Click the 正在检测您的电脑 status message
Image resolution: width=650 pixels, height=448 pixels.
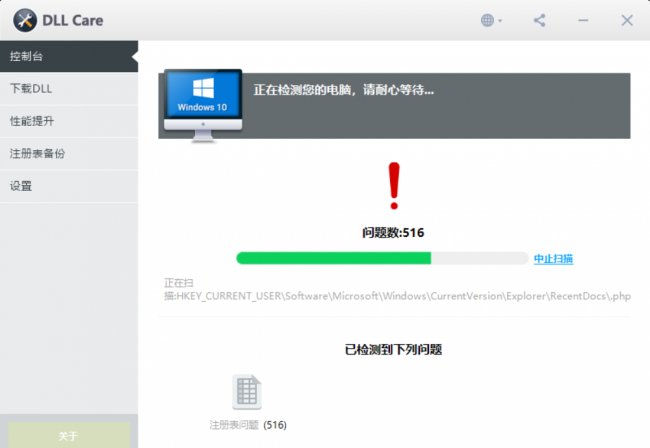tap(344, 90)
